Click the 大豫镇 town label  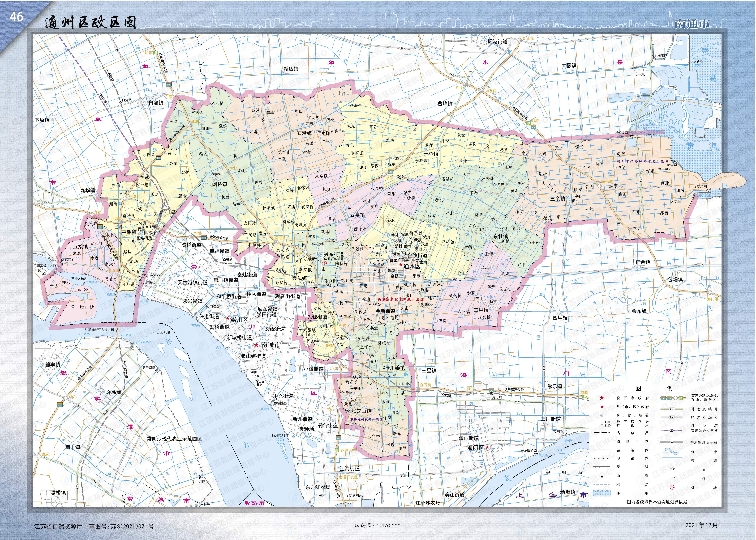(x=569, y=66)
